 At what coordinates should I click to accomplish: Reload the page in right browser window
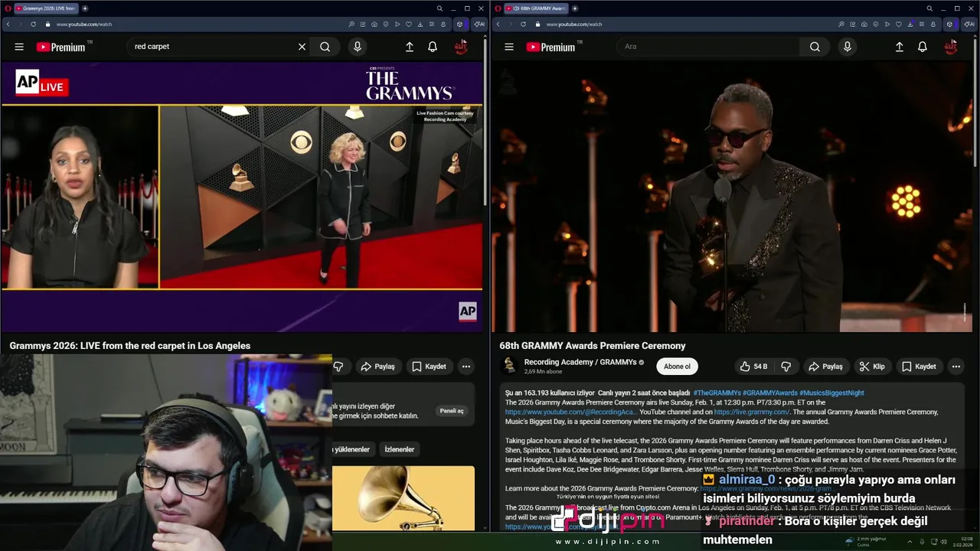coord(523,24)
